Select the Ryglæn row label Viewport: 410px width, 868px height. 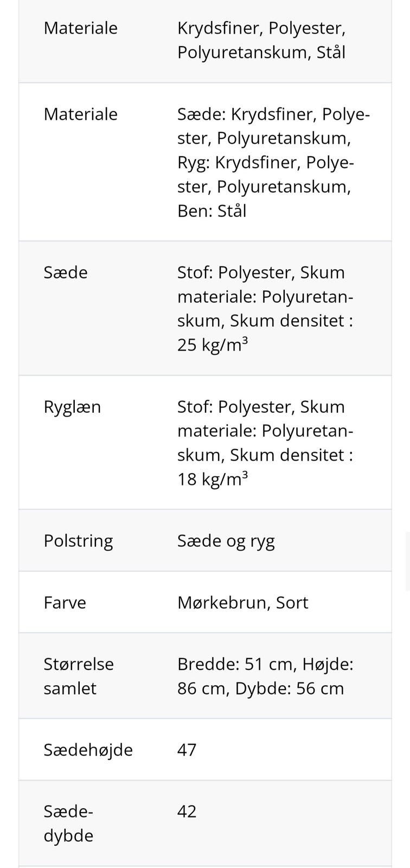tap(72, 407)
